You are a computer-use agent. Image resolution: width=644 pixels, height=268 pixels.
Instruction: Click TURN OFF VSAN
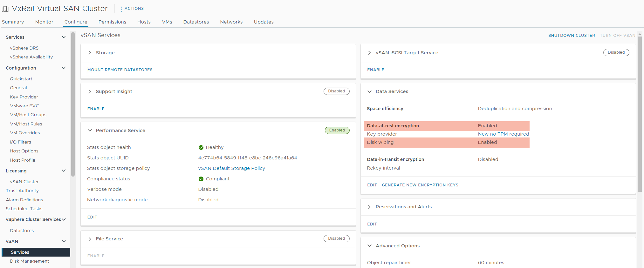click(x=618, y=36)
